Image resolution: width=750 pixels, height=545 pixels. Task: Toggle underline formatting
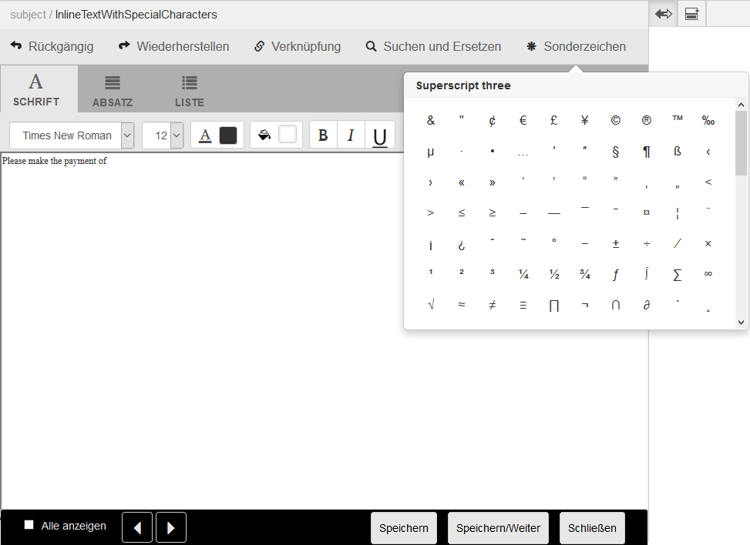(380, 135)
